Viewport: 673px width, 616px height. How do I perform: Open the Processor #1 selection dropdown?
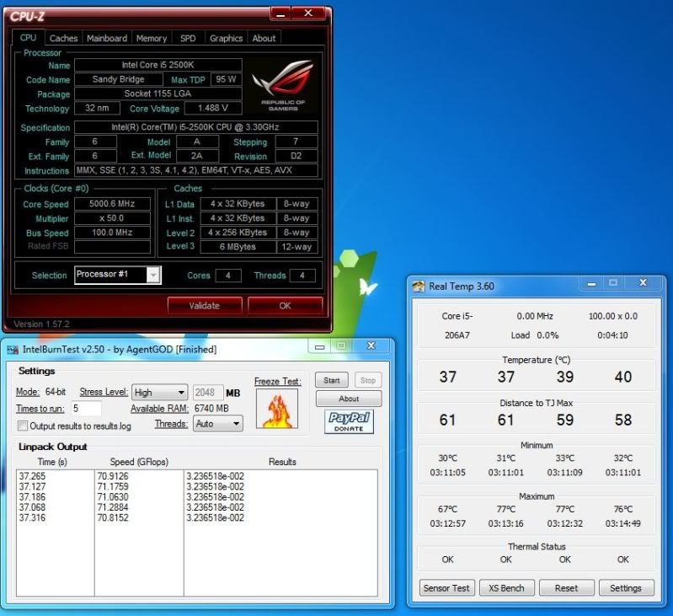pos(117,275)
